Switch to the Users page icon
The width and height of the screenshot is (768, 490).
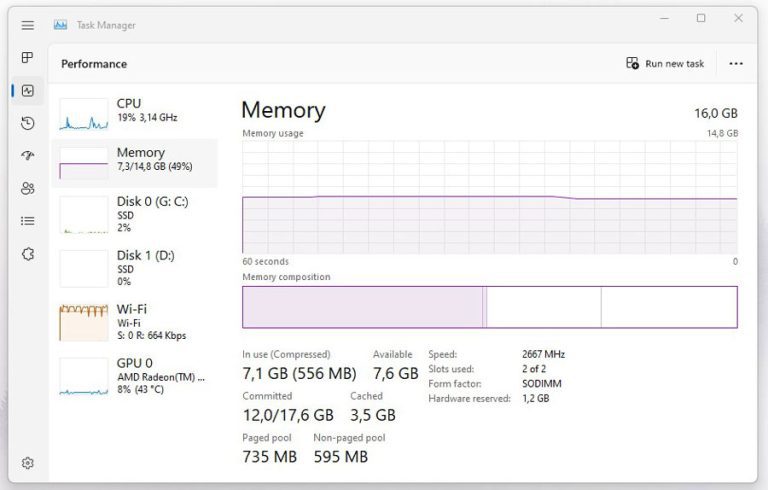28,188
